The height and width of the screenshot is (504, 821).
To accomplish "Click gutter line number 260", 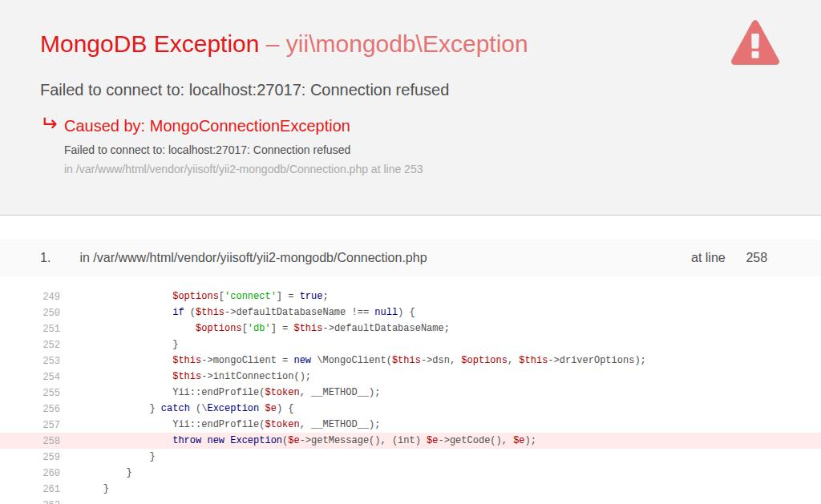I will (x=51, y=473).
